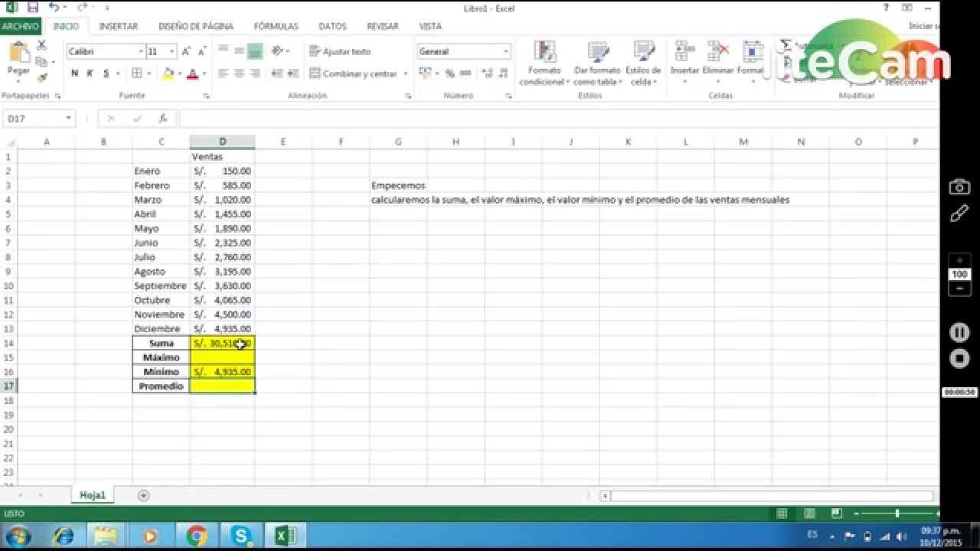The image size is (980, 551).
Task: Copy selection with the copy icon
Action: pos(42,61)
